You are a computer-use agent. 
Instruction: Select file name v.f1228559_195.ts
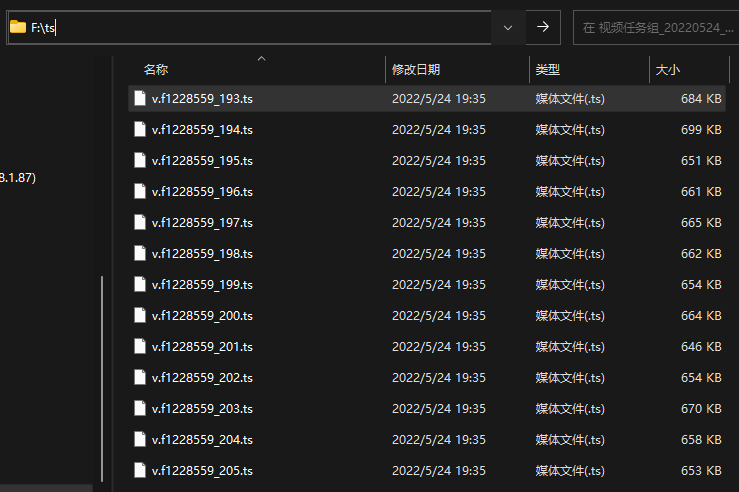[202, 161]
